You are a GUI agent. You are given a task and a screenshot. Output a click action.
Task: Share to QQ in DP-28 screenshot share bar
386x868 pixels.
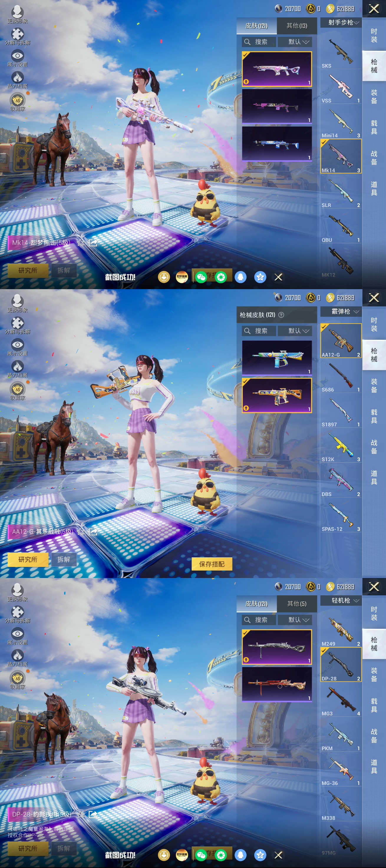tap(241, 855)
